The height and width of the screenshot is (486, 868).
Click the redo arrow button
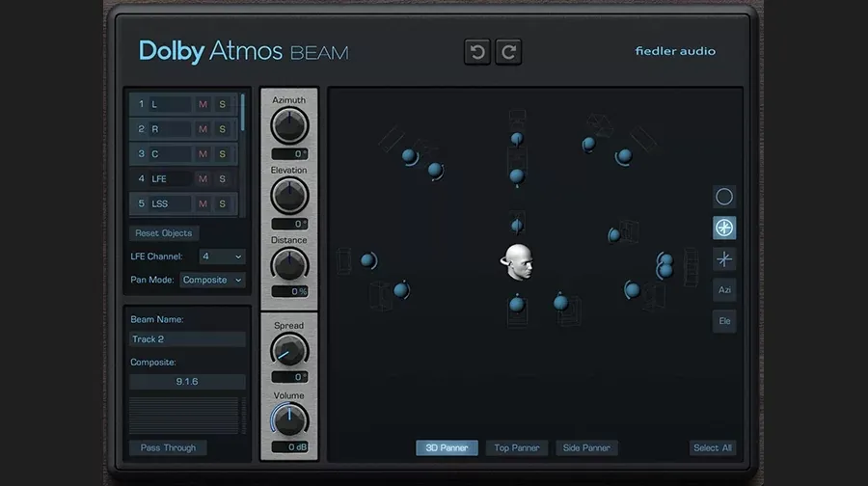pyautogui.click(x=508, y=52)
